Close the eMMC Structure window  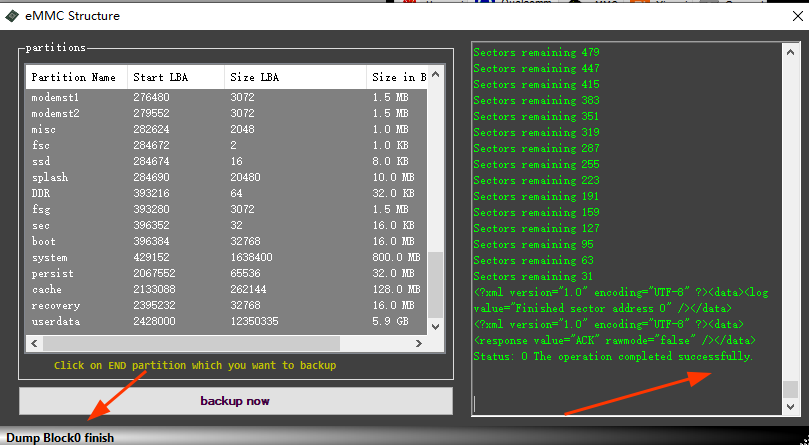pos(797,16)
